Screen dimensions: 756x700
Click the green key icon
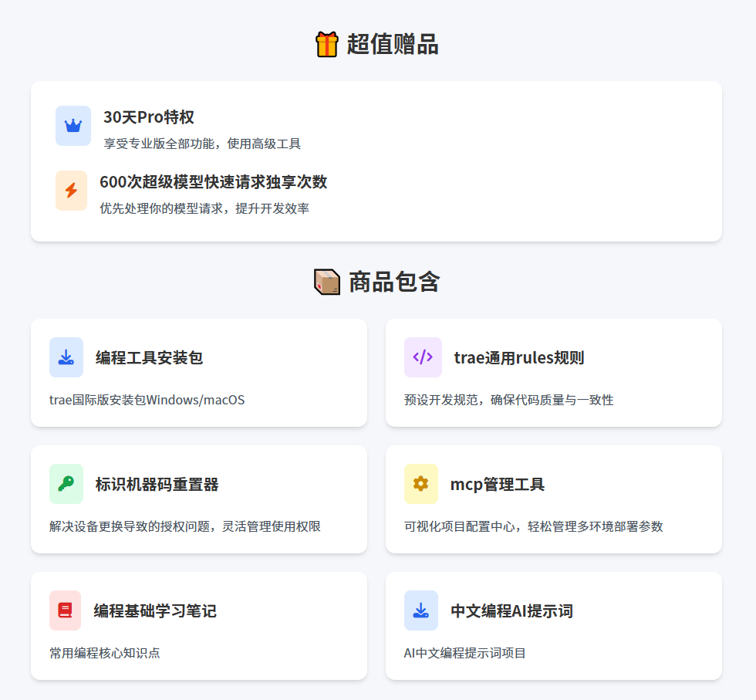66,484
